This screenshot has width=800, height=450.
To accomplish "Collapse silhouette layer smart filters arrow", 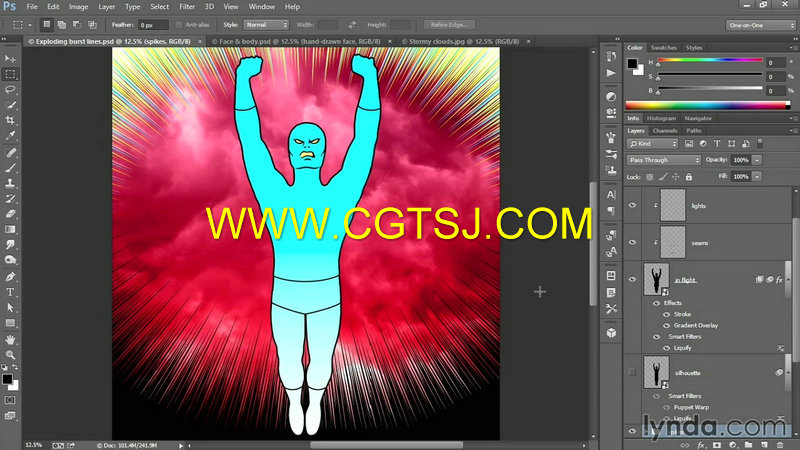I will [788, 372].
